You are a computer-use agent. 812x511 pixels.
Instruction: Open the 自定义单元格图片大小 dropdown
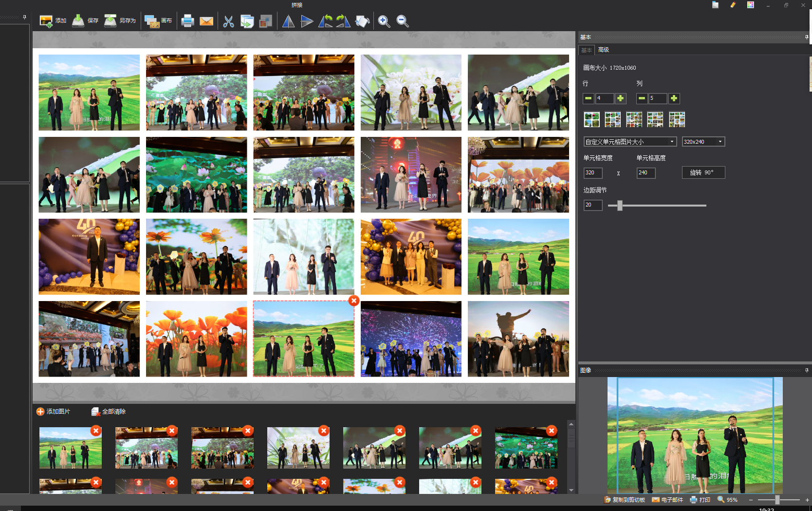(630, 142)
